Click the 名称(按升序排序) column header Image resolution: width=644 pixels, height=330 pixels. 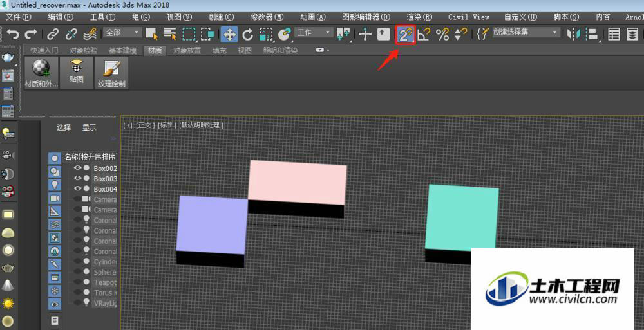pos(90,157)
